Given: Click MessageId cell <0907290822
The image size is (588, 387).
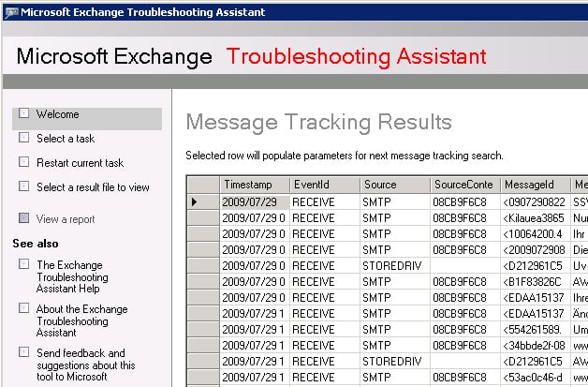Looking at the screenshot, I should pos(536,202).
